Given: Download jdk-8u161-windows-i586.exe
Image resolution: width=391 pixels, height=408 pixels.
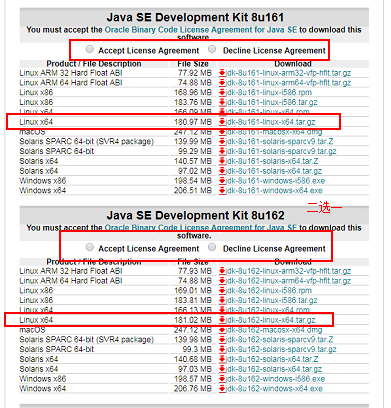Looking at the screenshot, I should [275, 181].
